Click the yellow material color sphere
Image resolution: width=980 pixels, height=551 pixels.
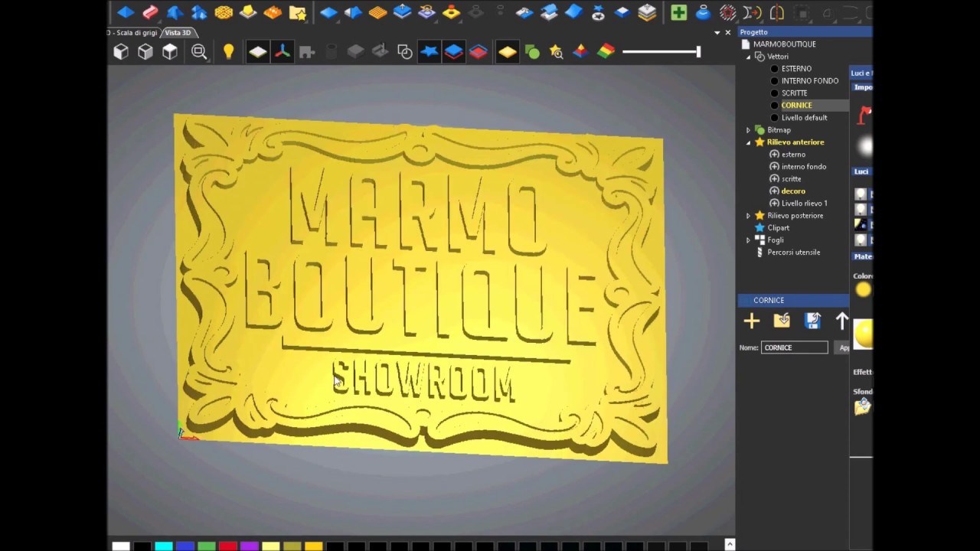coord(863,289)
